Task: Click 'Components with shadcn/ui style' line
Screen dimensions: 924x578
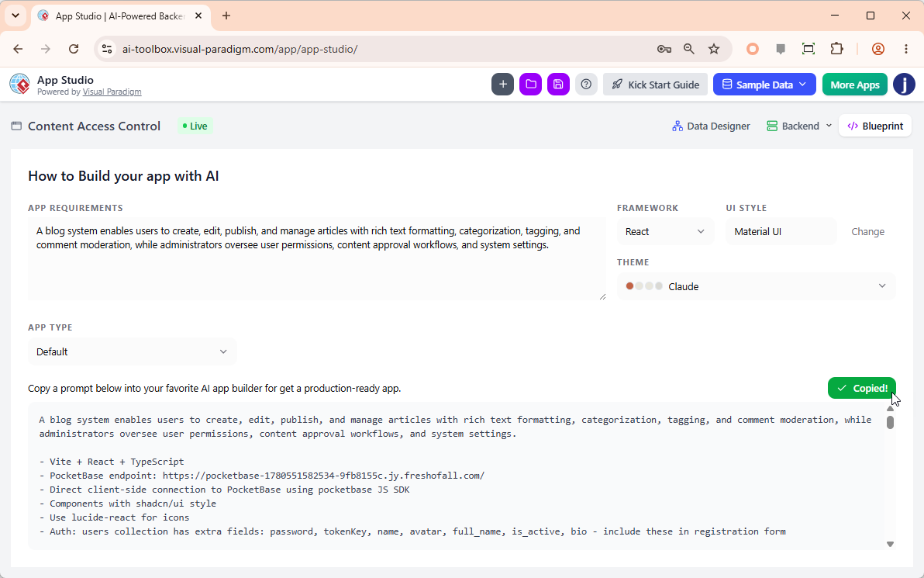Action: click(128, 504)
